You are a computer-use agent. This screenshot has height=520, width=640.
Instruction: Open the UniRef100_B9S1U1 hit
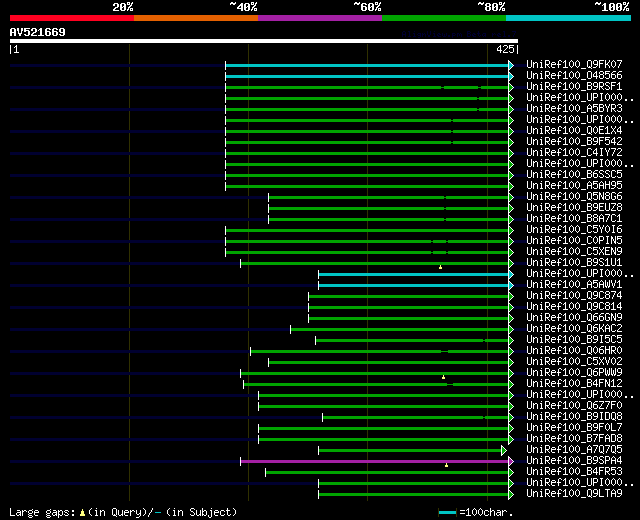pos(574,262)
